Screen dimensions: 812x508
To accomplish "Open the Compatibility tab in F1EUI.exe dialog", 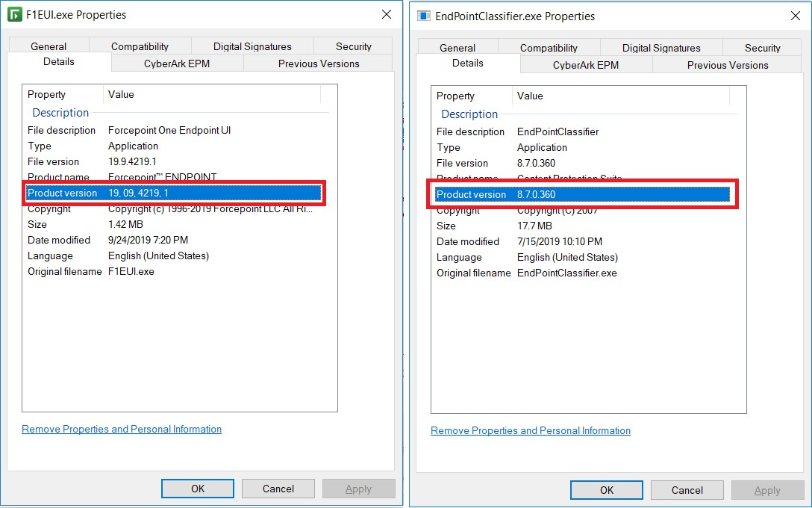I will [140, 46].
